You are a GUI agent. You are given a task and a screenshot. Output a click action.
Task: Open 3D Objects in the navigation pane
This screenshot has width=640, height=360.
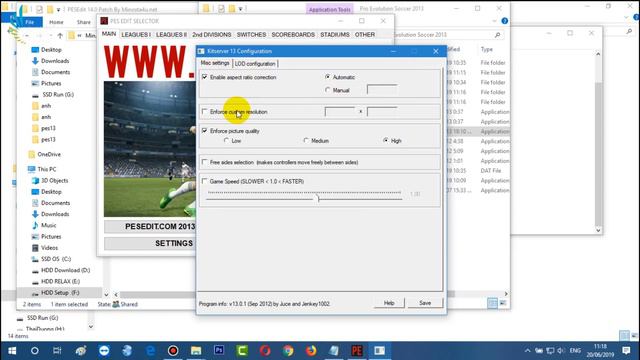pos(55,180)
